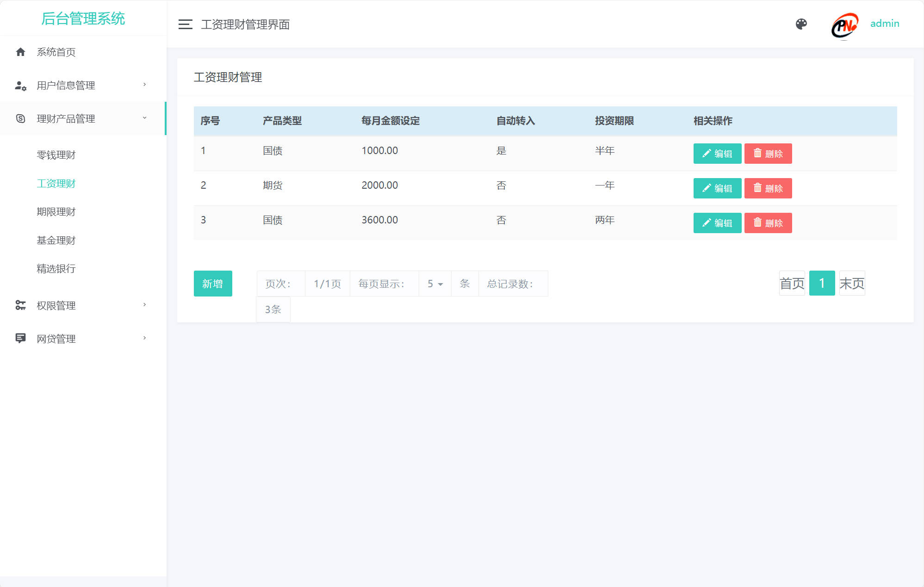924x587 pixels.
Task: Select 基金理财 in the sidebar
Action: click(x=55, y=240)
